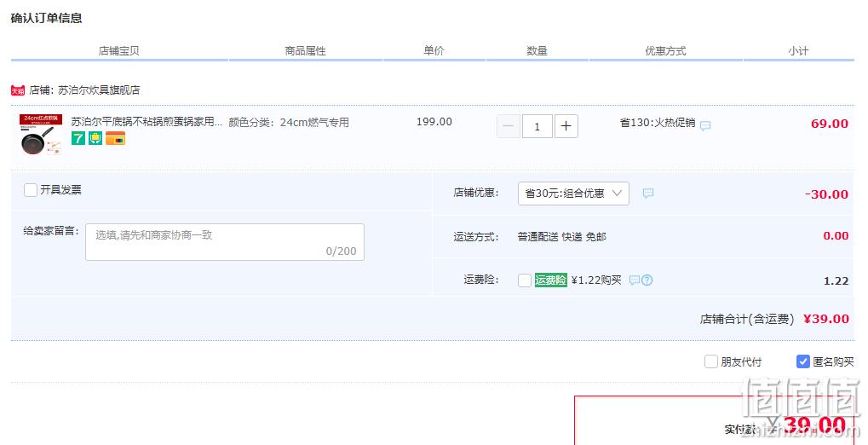
Task: Tick the 运费险 shipping insurance checkbox
Action: 525,280
